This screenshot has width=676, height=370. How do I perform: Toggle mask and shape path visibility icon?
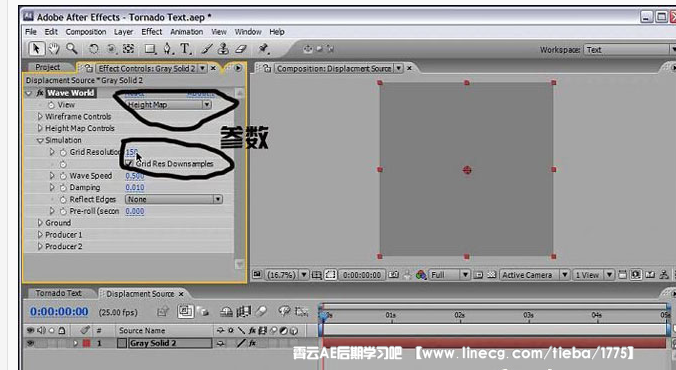click(331, 275)
